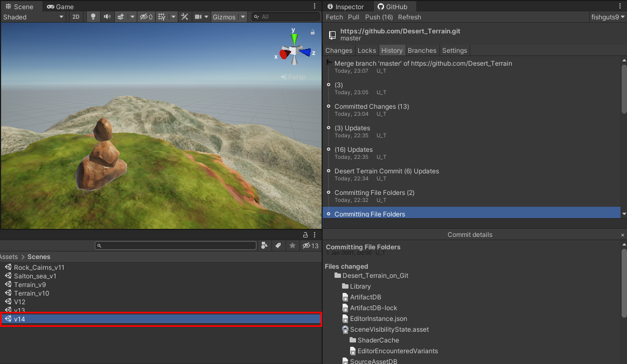Select the Rock_Cairns_v11 scene asset
627x364 pixels.
[39, 268]
